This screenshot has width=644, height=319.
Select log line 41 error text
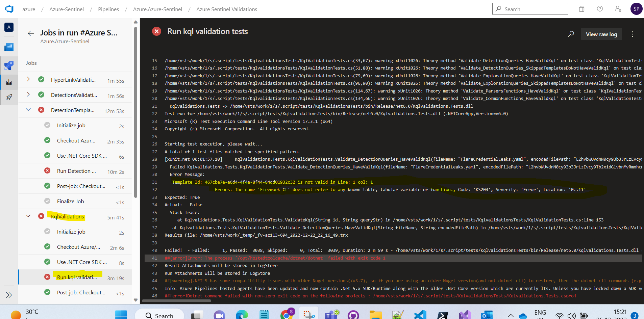[275, 258]
